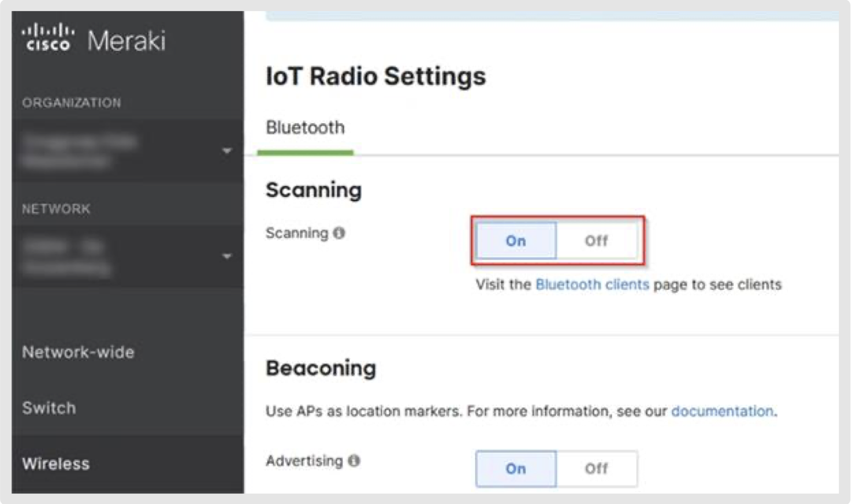Click the Cisco logo icon
851x504 pixels.
click(x=48, y=37)
